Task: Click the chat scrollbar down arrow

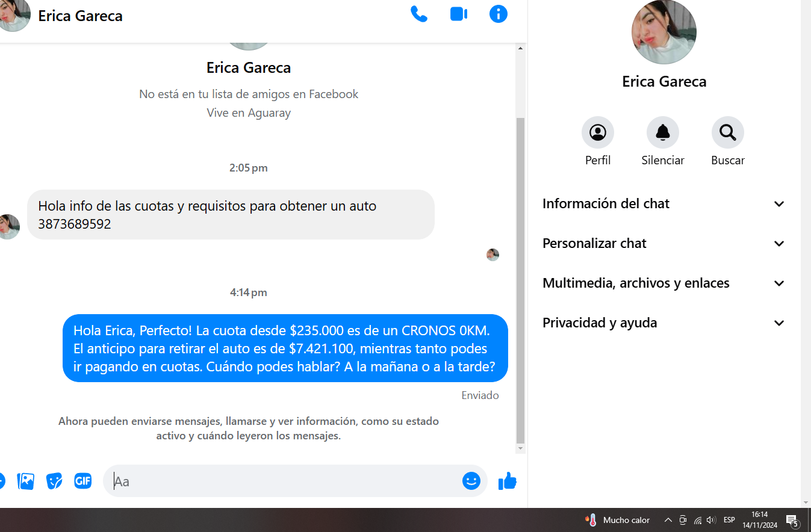Action: coord(521,448)
